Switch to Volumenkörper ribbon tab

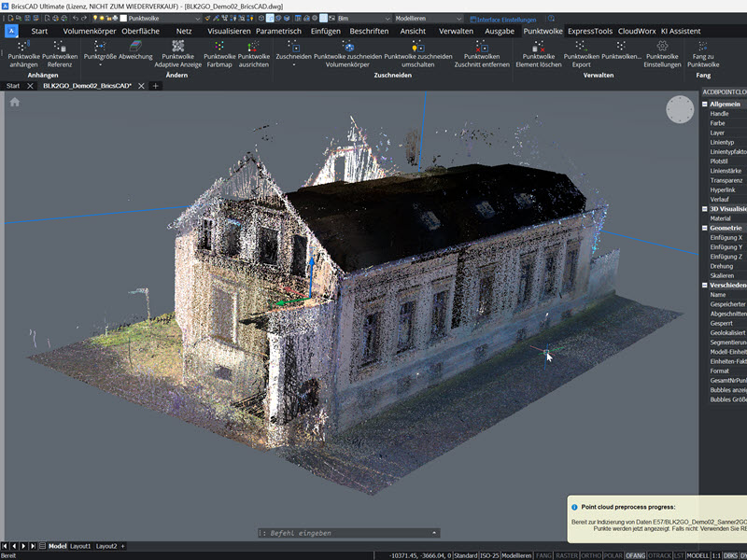click(90, 31)
